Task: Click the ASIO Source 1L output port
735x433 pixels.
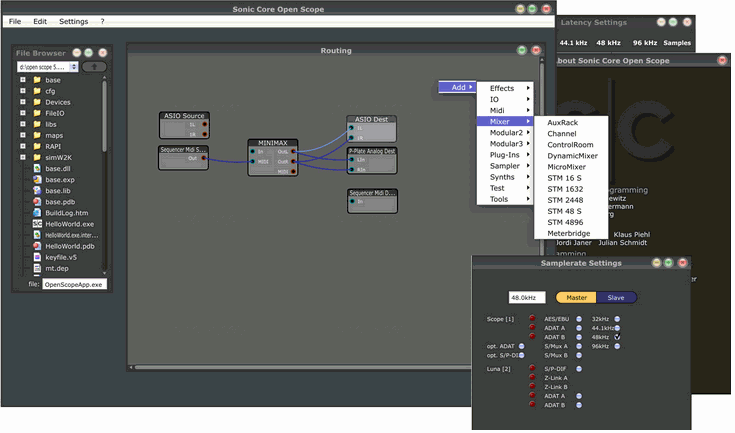Action: click(x=205, y=125)
